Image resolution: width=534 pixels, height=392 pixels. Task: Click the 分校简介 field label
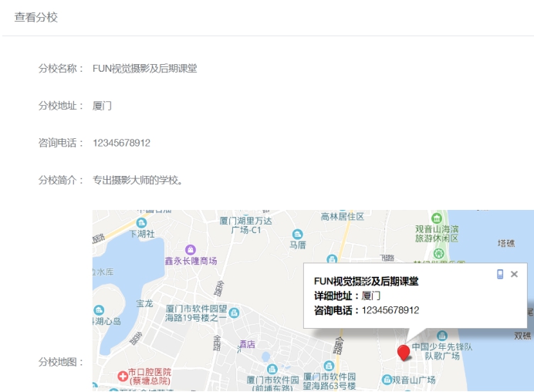tap(61, 180)
